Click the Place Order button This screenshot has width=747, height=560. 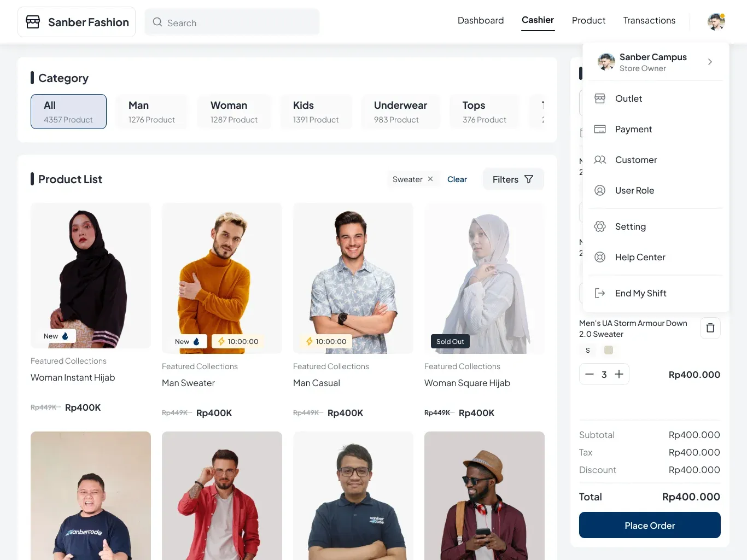[650, 525]
